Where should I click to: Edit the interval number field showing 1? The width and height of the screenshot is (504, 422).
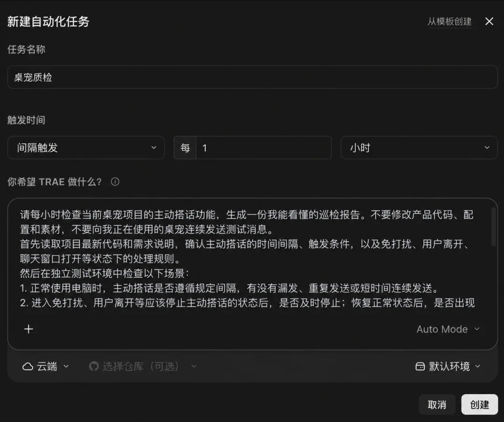click(x=264, y=148)
